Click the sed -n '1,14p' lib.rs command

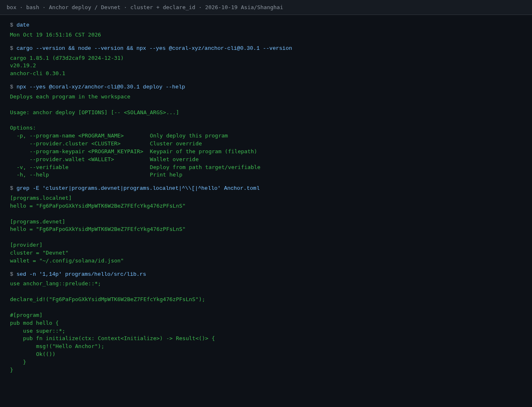point(81,274)
